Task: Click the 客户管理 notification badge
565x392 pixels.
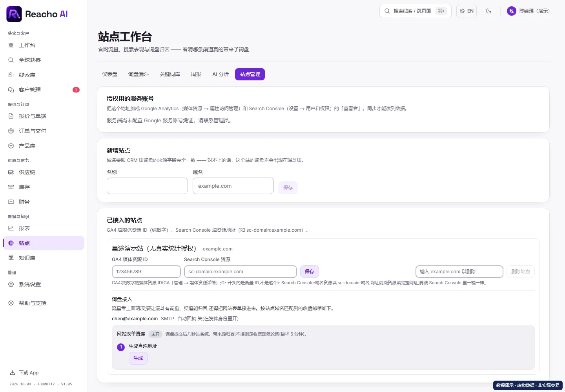Action: [x=76, y=90]
